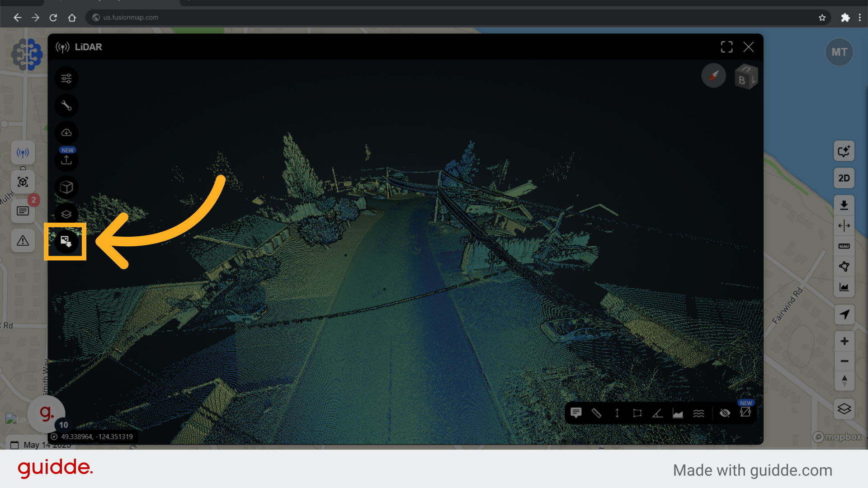Select the distance ruler measure tool
The image size is (868, 488).
point(596,413)
